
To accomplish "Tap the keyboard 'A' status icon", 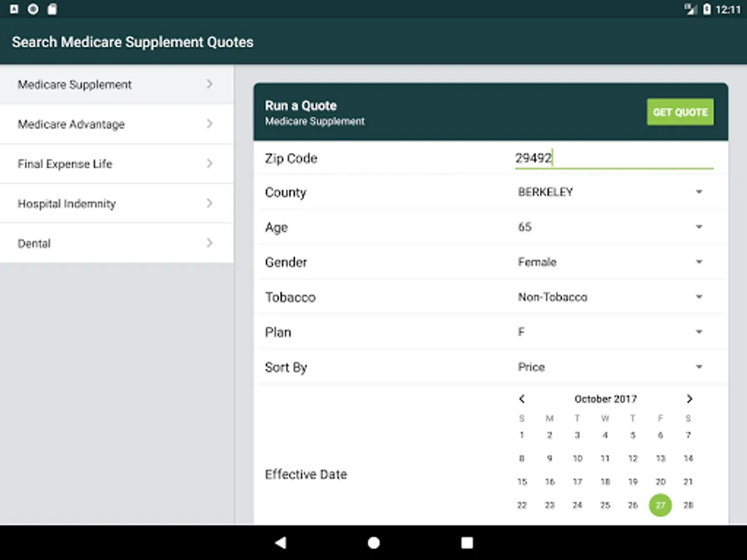I will pos(14,9).
